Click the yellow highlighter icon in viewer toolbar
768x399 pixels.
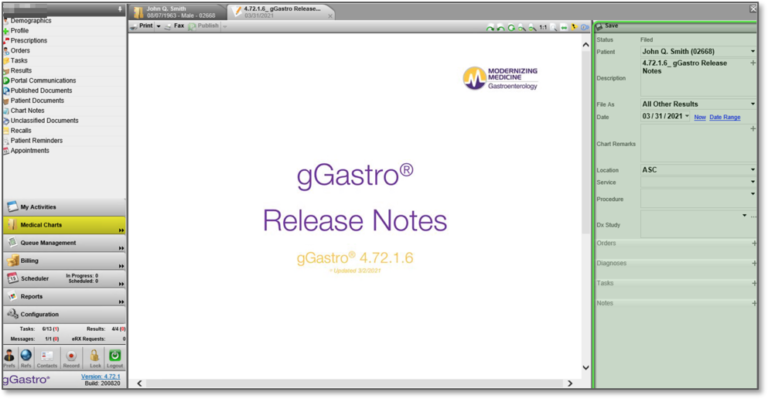coord(574,28)
